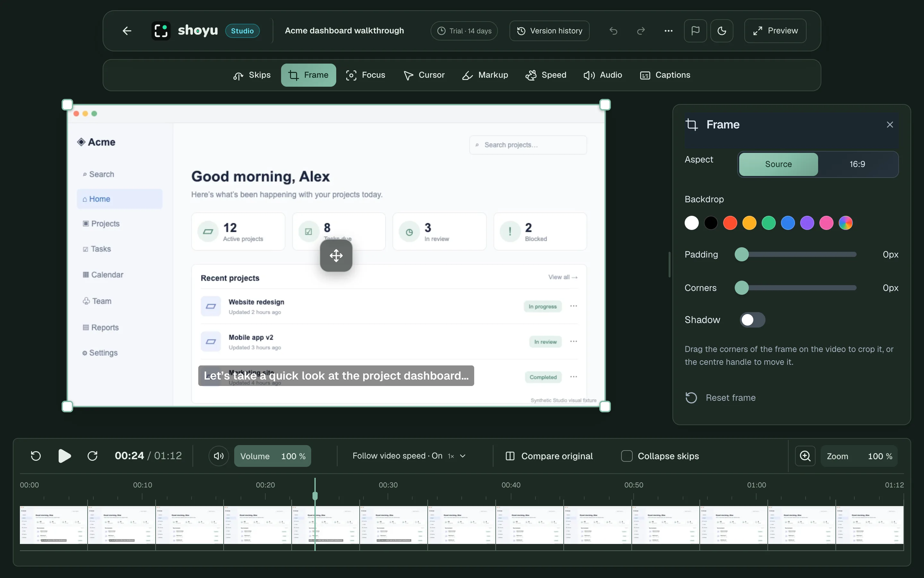Image resolution: width=924 pixels, height=578 pixels.
Task: Click Reset frame
Action: click(720, 398)
